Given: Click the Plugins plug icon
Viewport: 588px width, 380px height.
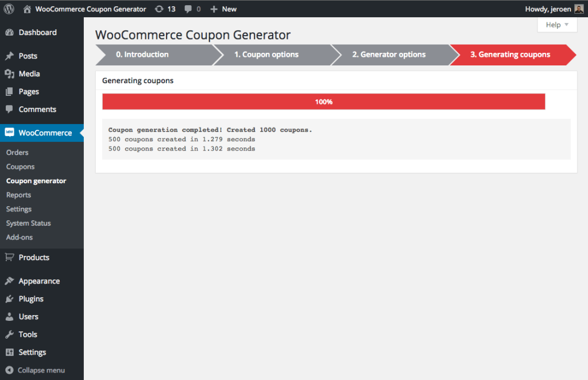Looking at the screenshot, I should point(10,298).
